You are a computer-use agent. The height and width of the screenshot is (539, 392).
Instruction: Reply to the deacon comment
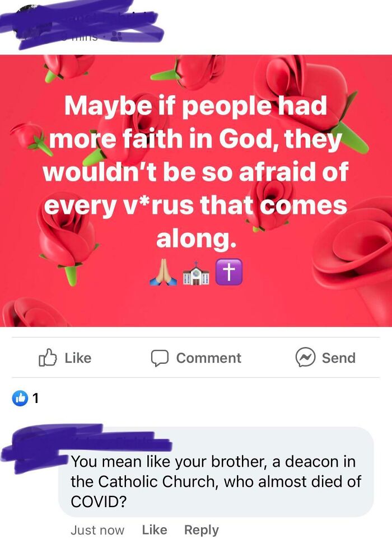202,530
